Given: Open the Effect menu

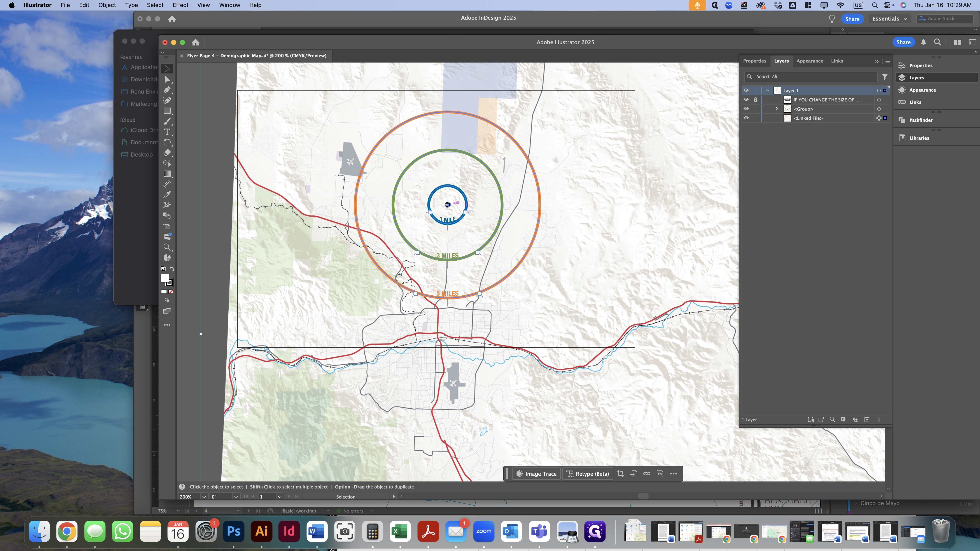Looking at the screenshot, I should (x=180, y=5).
